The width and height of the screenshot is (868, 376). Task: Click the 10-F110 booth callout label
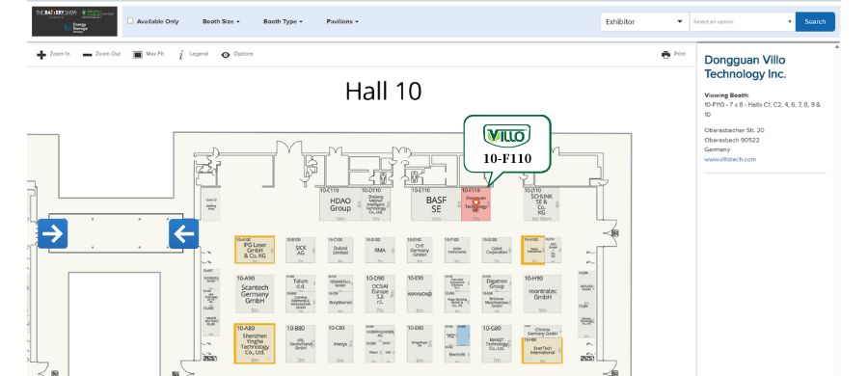(507, 158)
